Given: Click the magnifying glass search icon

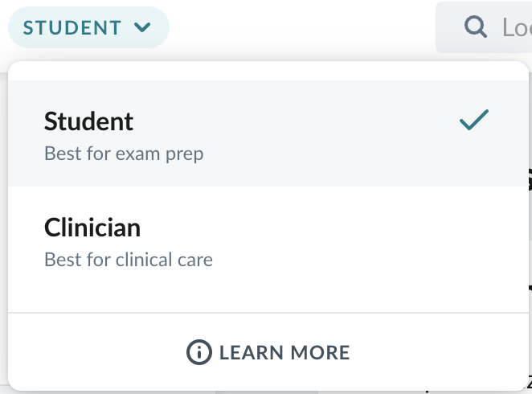Looking at the screenshot, I should (x=476, y=27).
